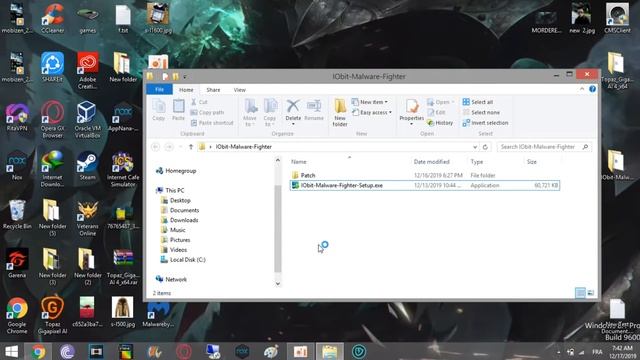Click the Edit command in Open group
This screenshot has height=360, width=640.
[436, 112]
